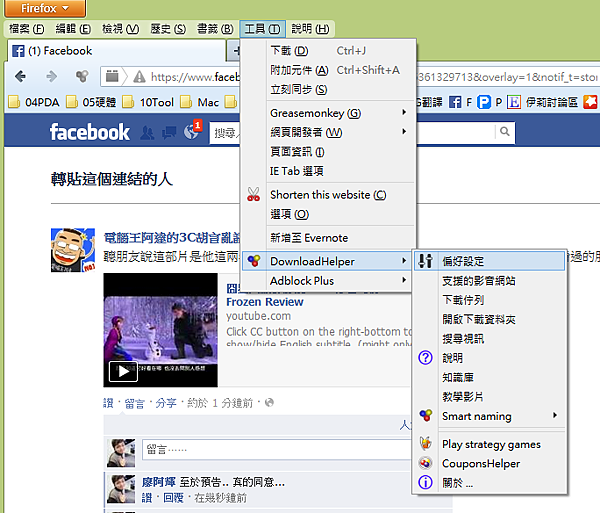Choose 頁面資訊 (I) menu item
Viewport: 600px width, 513px height.
tap(329, 152)
